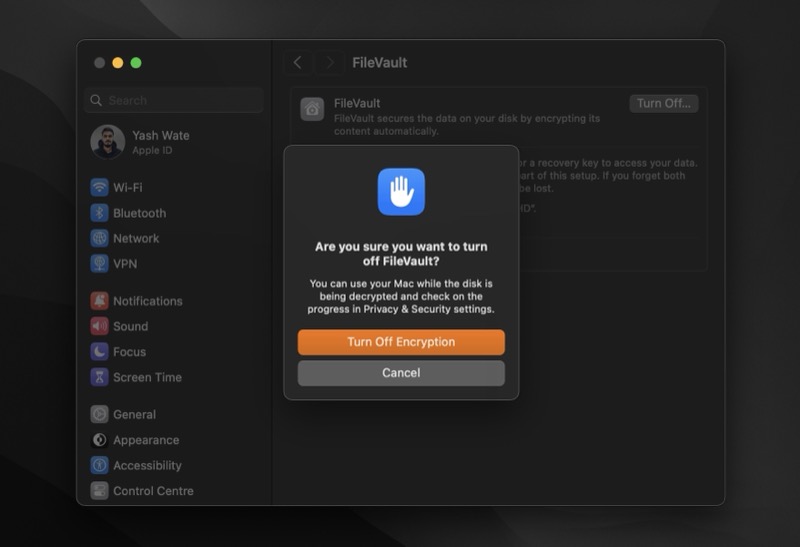Select Notifications label in sidebar

[148, 301]
